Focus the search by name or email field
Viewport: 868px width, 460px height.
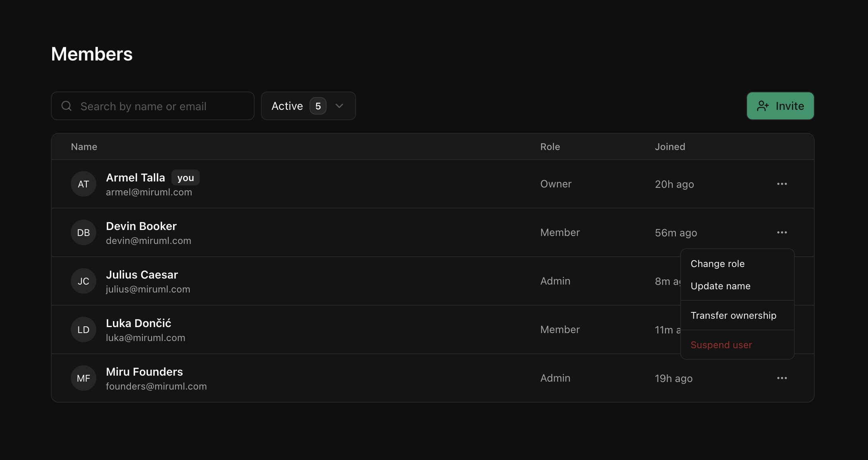(159, 106)
